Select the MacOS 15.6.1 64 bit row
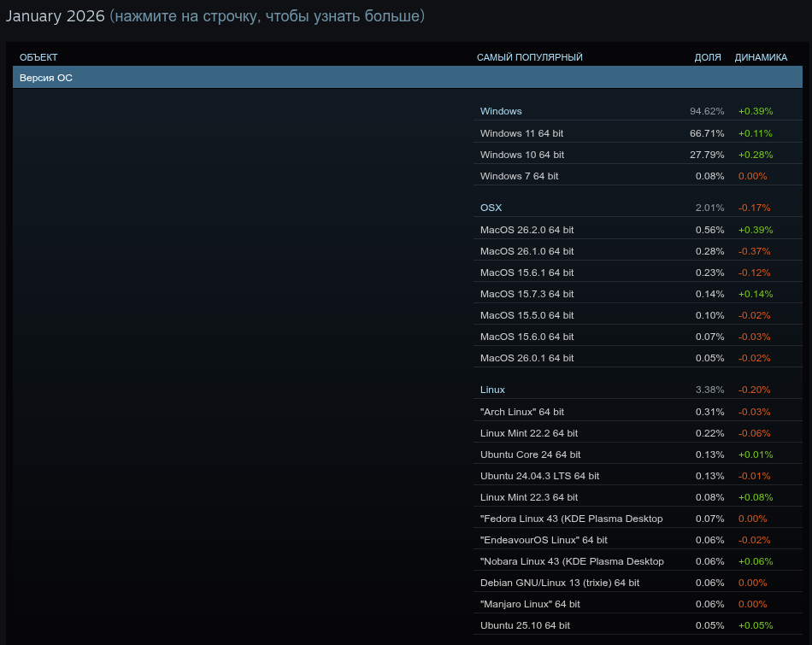Viewport: 812px width, 645px height. pyautogui.click(x=638, y=273)
